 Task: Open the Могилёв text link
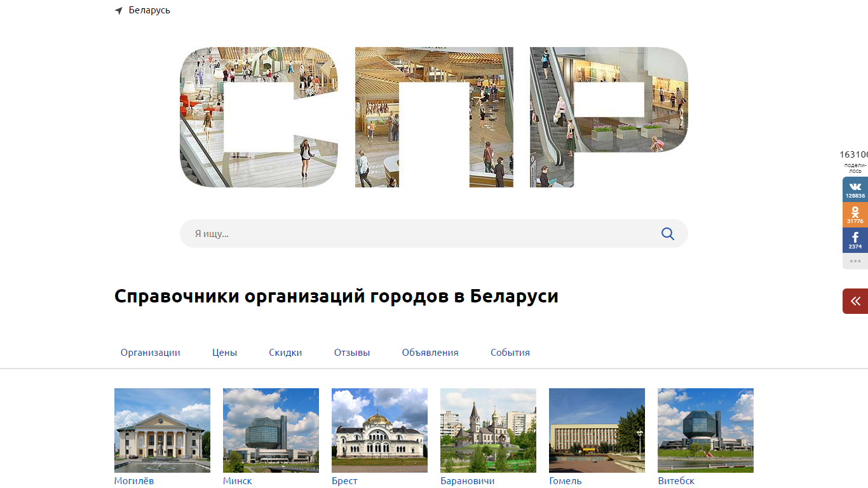pos(134,481)
